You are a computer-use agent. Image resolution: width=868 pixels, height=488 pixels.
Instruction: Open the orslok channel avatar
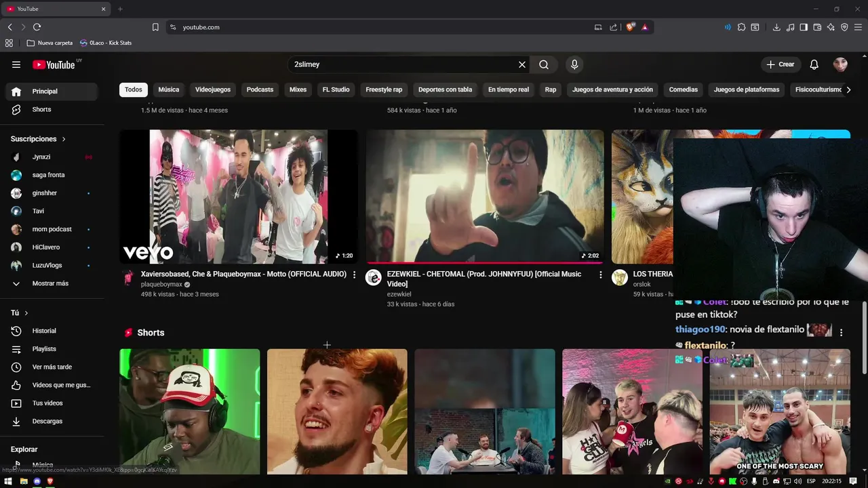(620, 277)
